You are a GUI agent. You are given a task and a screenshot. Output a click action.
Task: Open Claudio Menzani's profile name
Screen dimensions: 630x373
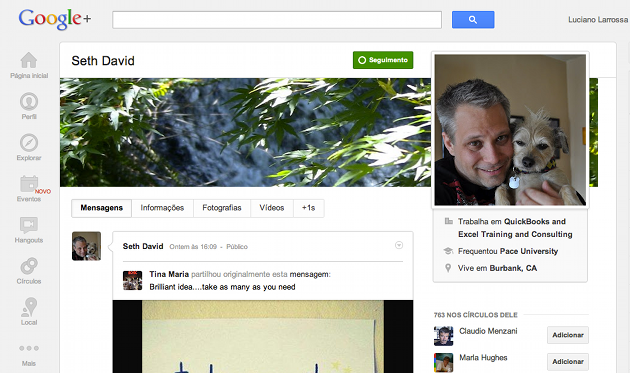tap(488, 331)
